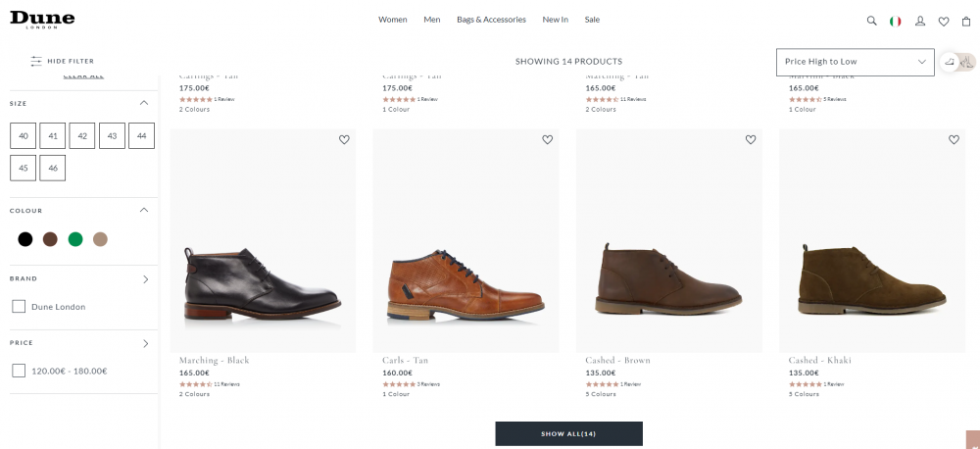Collapse the Size filter section
The width and height of the screenshot is (980, 449).
coord(144,103)
